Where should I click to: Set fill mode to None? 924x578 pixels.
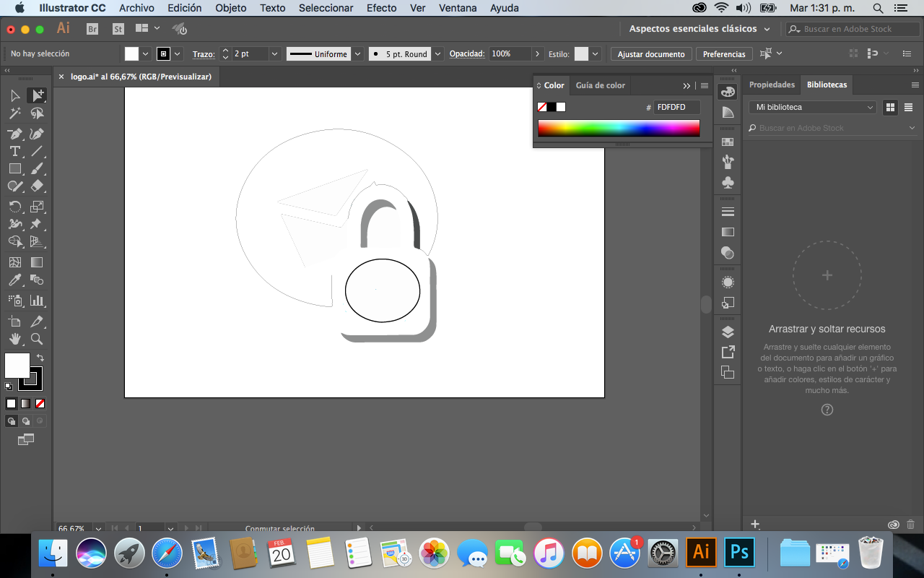40,403
